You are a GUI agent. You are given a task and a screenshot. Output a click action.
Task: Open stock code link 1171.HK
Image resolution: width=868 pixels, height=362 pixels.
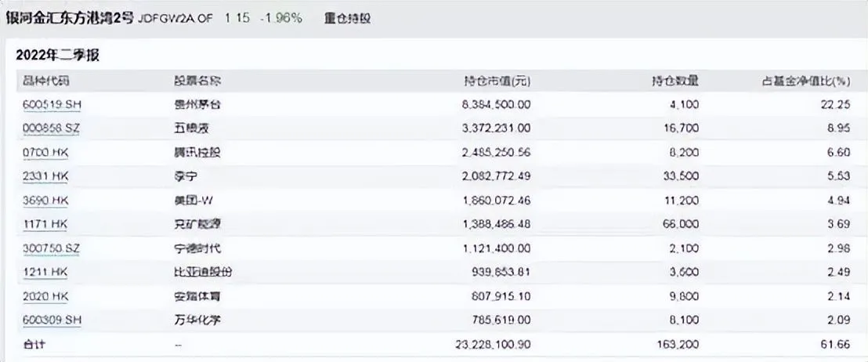pyautogui.click(x=45, y=224)
